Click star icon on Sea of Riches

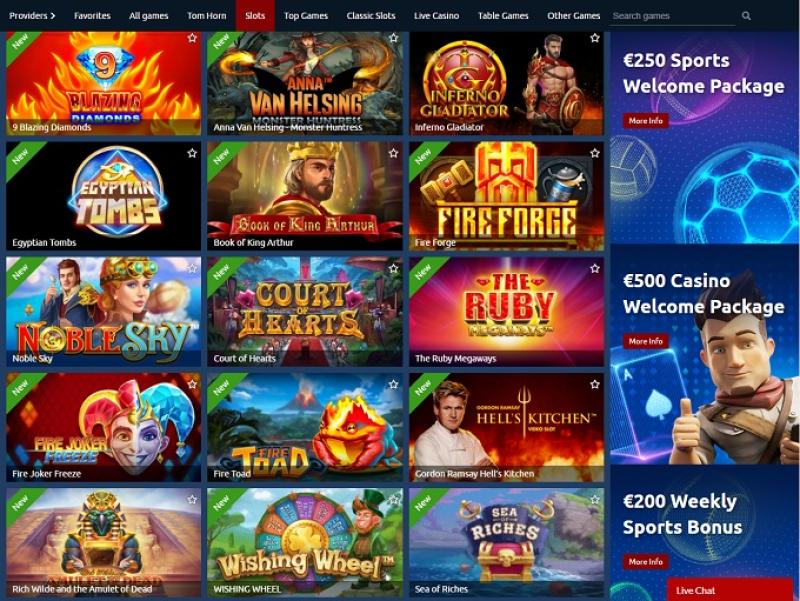594,499
